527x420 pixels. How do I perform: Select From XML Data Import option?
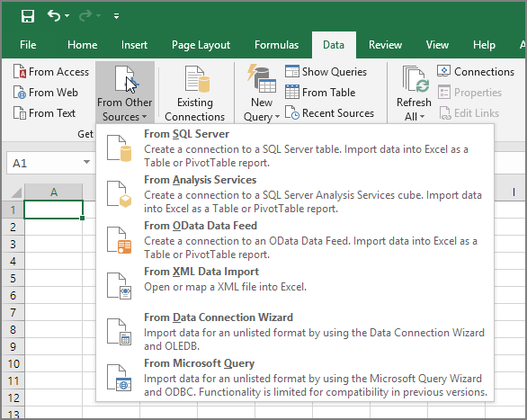coord(294,286)
